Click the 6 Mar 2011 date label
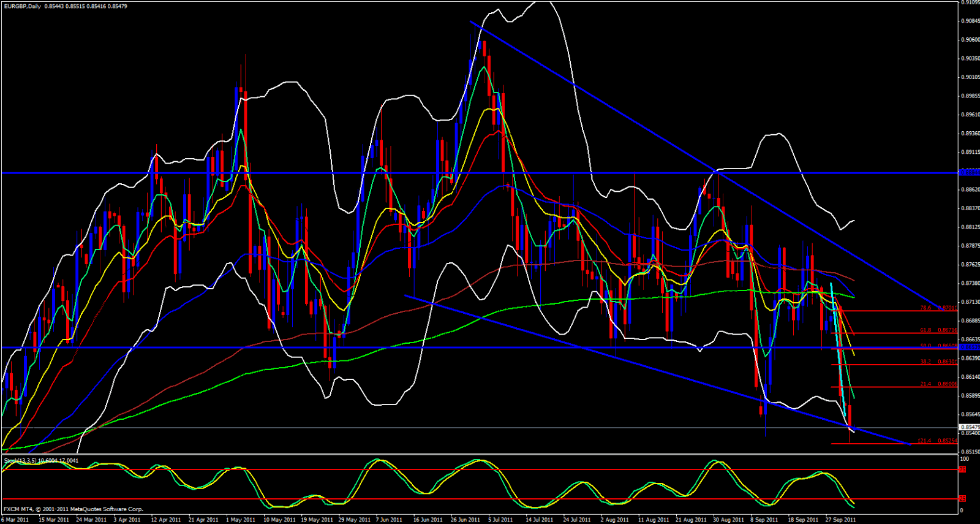The height and width of the screenshot is (524, 980). [x=15, y=520]
